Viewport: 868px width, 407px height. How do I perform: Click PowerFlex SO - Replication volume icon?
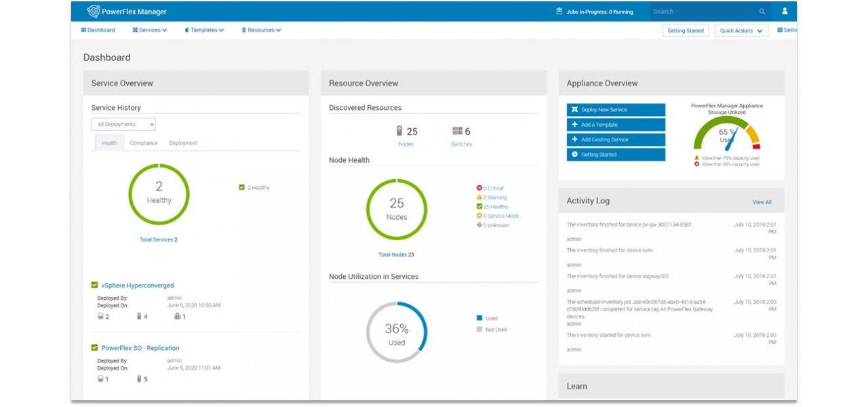point(100,379)
